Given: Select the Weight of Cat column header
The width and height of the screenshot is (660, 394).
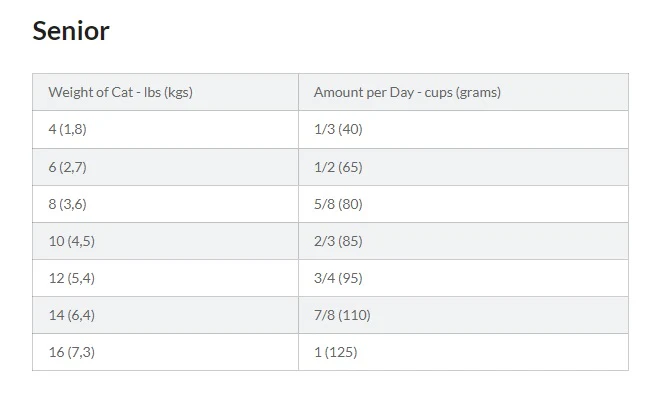Looking at the screenshot, I should tap(165, 92).
